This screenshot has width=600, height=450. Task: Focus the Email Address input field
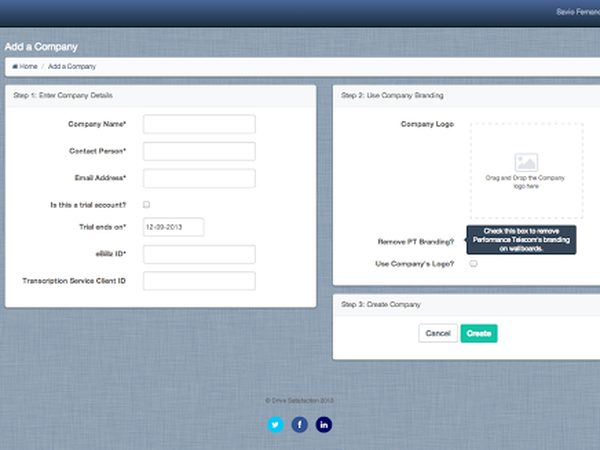(x=199, y=178)
